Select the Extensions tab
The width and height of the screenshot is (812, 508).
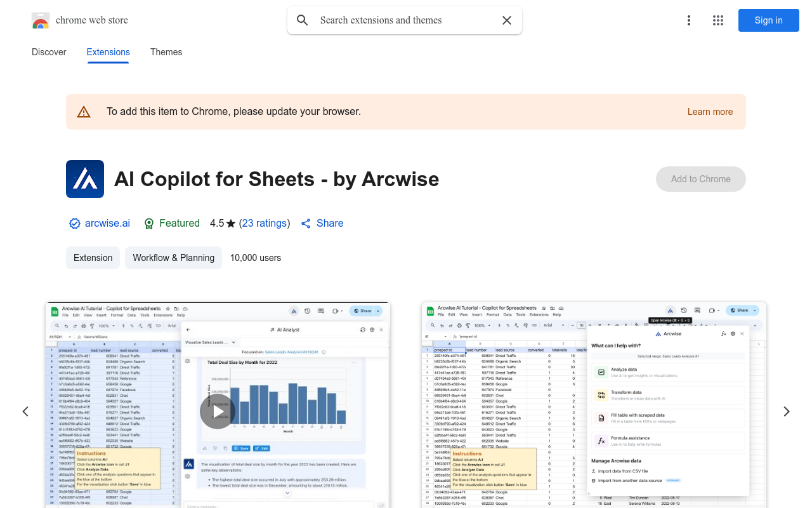[108, 52]
